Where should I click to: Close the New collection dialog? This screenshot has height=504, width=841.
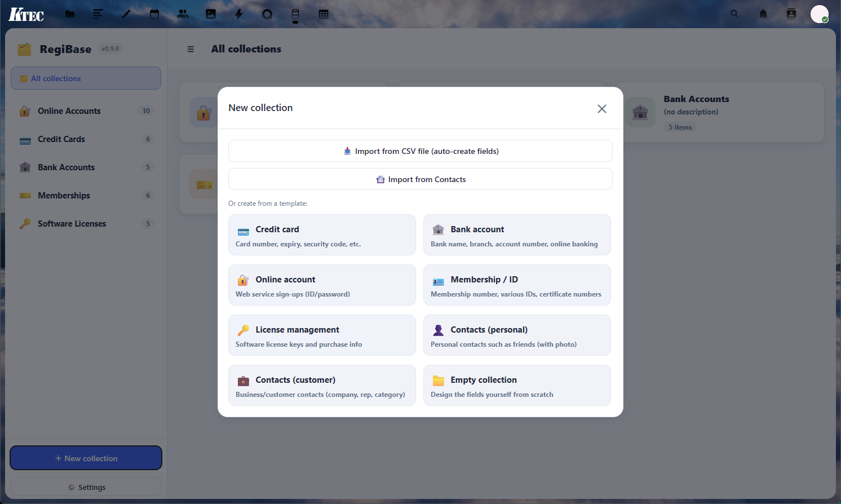coord(602,109)
